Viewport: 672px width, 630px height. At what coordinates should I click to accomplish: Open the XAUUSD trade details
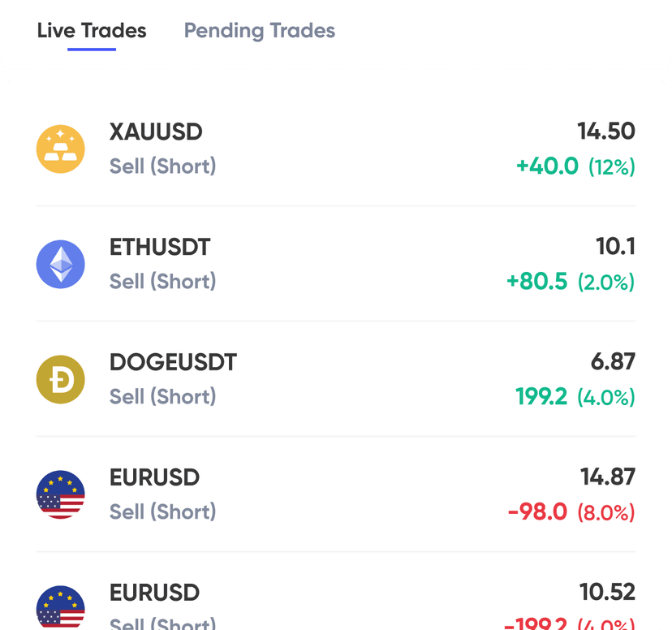click(x=336, y=149)
